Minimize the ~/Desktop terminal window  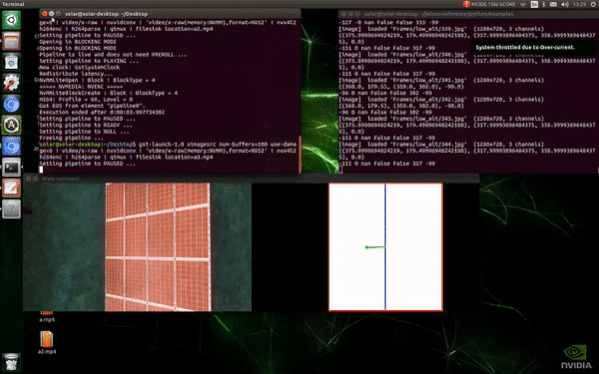(x=52, y=14)
